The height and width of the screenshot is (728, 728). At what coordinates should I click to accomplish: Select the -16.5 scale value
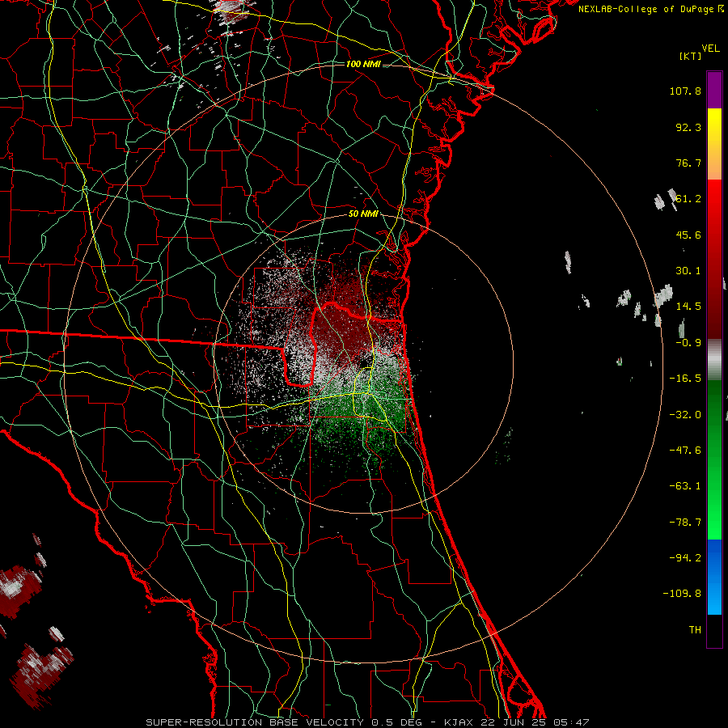(685, 379)
